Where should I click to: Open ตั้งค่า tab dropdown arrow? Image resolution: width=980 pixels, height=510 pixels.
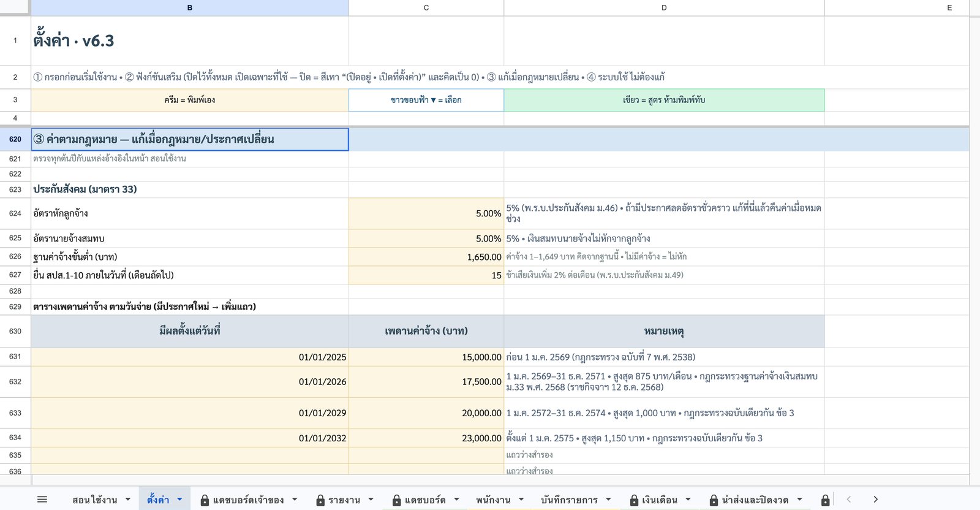click(179, 500)
